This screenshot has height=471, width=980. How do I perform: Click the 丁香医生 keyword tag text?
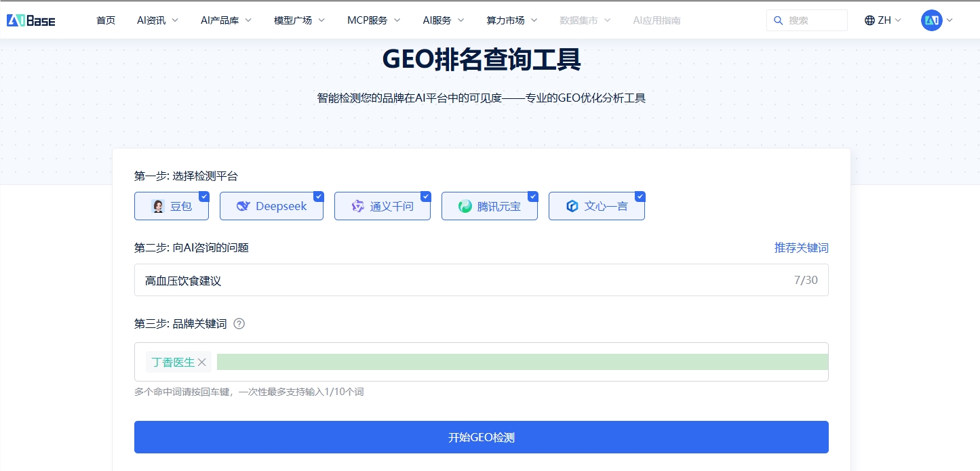[173, 363]
